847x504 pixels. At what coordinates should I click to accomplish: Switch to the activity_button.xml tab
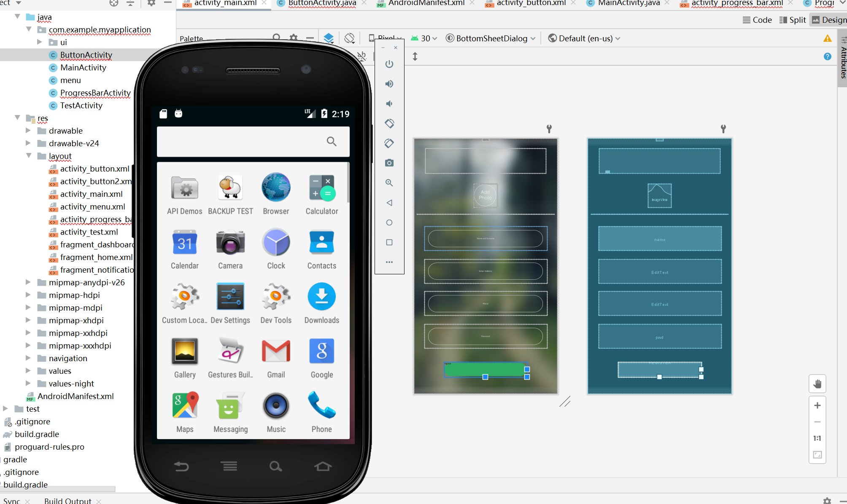[x=531, y=3]
